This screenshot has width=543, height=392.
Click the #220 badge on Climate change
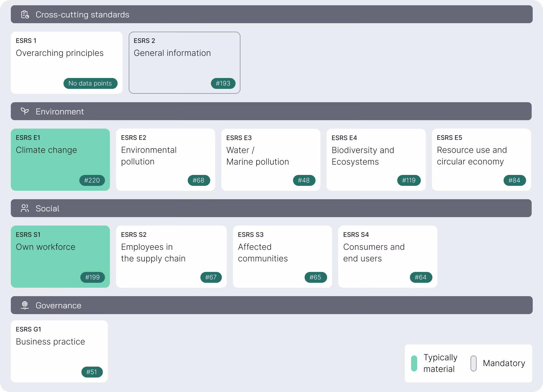[92, 181]
